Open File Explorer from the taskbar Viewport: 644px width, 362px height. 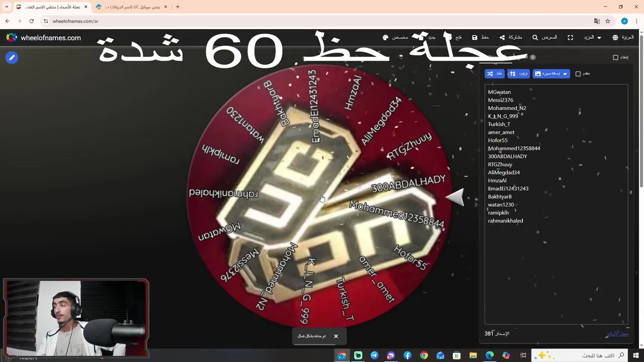[x=473, y=355]
